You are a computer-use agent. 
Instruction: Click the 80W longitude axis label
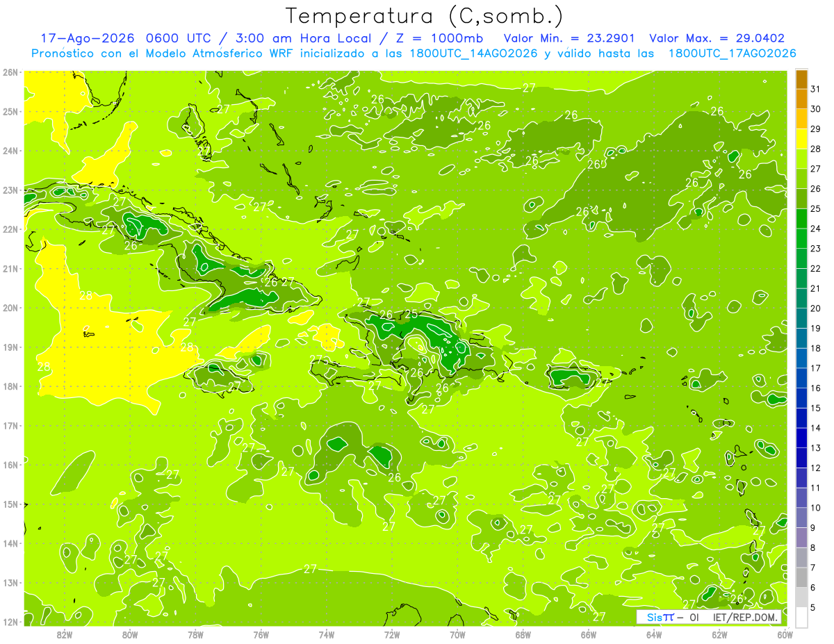[130, 635]
